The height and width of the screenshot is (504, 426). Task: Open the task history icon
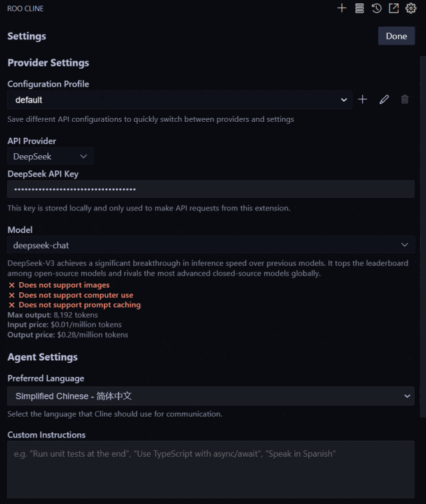(x=377, y=9)
